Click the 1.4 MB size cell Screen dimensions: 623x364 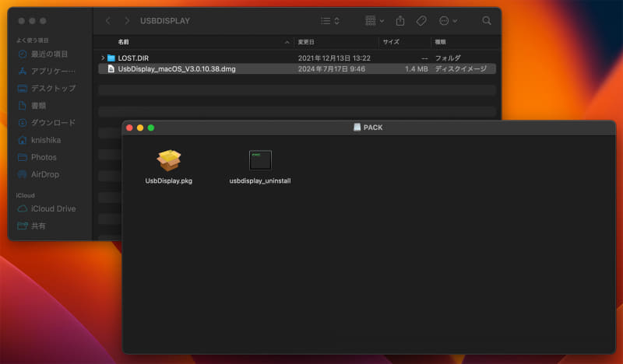tap(417, 68)
